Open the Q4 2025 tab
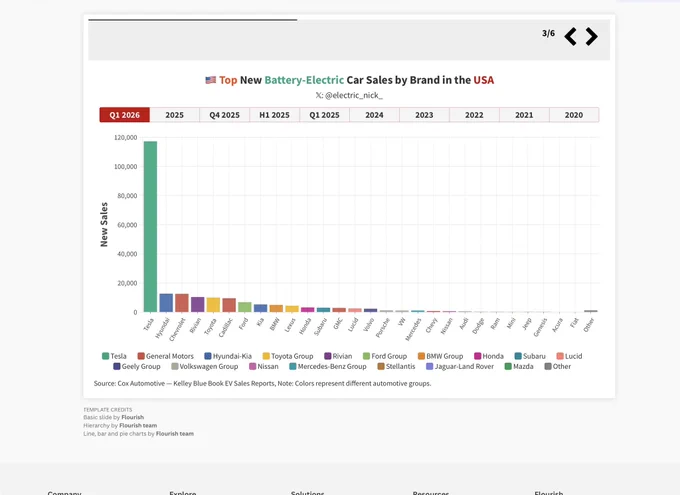 224,115
